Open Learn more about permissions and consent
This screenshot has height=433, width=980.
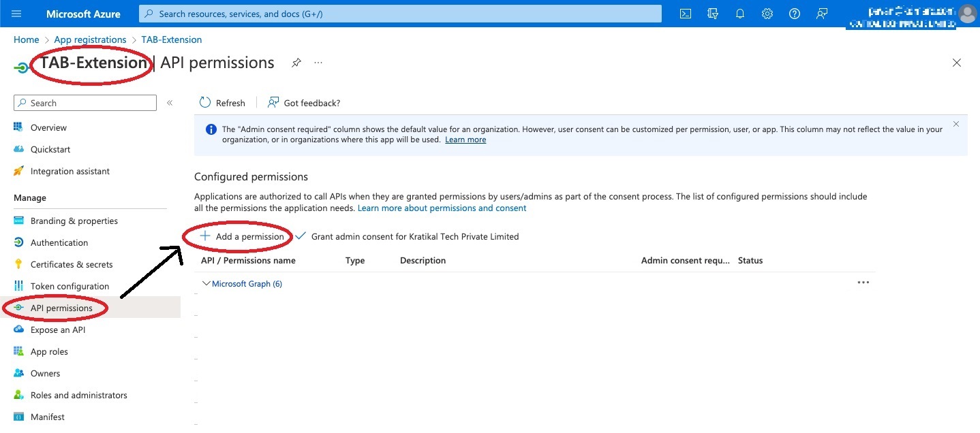coord(442,208)
